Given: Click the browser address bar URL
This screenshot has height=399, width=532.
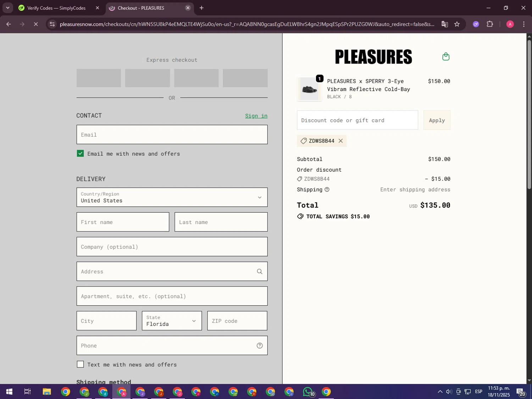Looking at the screenshot, I should coord(247,24).
